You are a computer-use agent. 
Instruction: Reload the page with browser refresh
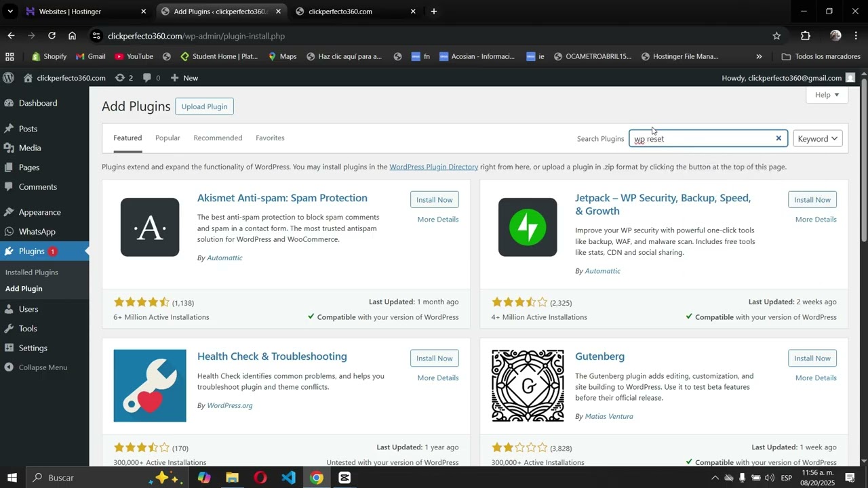coord(52,35)
